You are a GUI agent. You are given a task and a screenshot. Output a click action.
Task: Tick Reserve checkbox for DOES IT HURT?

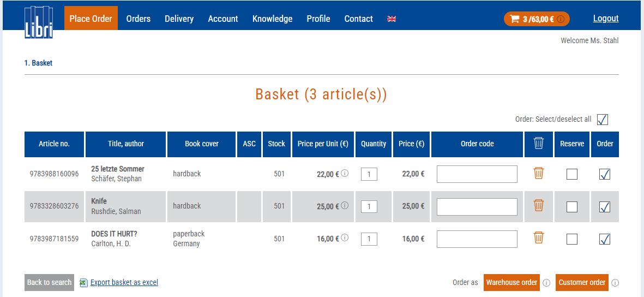pos(571,239)
